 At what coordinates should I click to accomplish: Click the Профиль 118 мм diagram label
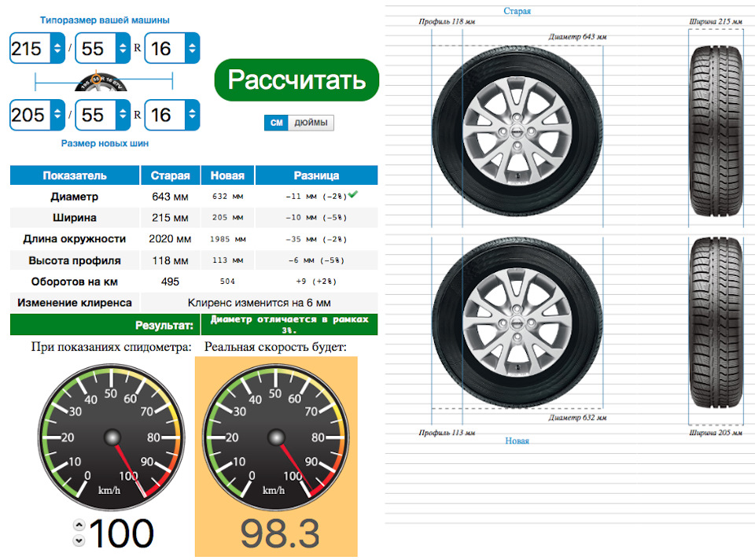[x=447, y=22]
